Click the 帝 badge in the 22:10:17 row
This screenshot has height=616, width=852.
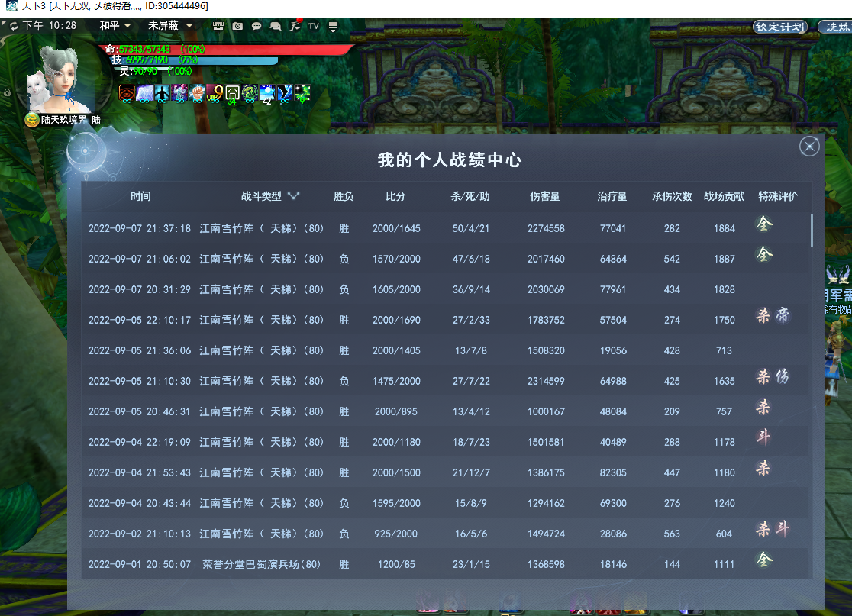point(783,315)
